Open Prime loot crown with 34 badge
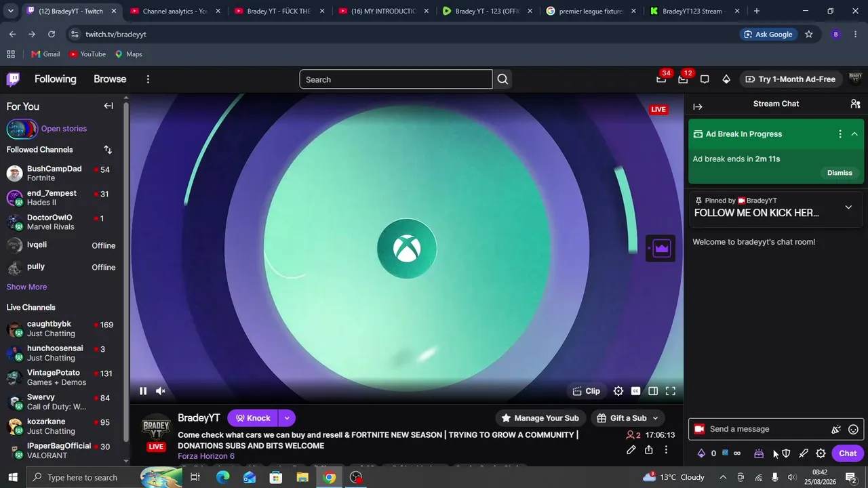 point(661,79)
